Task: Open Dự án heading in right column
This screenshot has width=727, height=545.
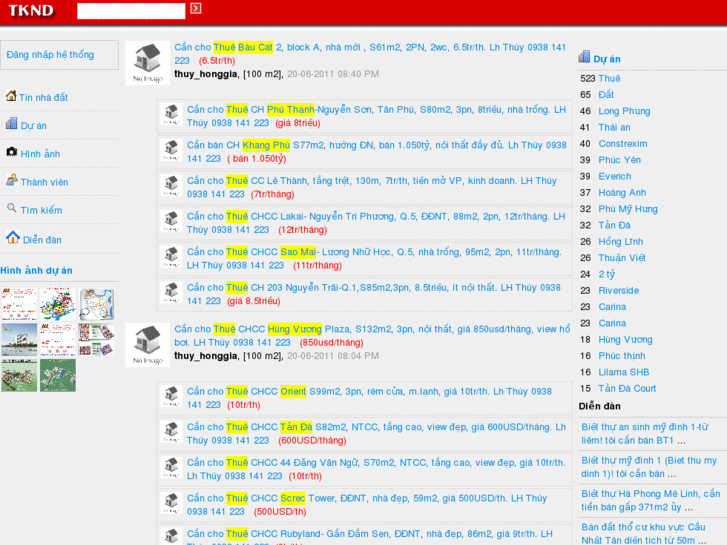Action: [607, 59]
